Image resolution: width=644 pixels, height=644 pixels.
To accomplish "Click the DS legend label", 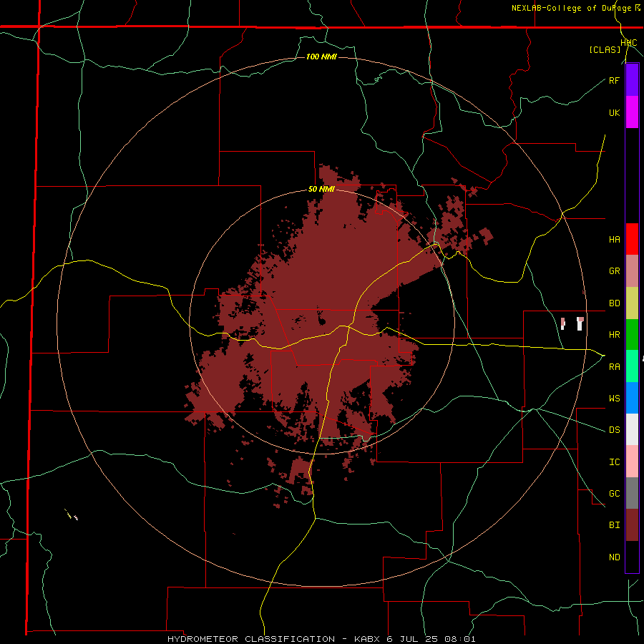I will pyautogui.click(x=615, y=430).
